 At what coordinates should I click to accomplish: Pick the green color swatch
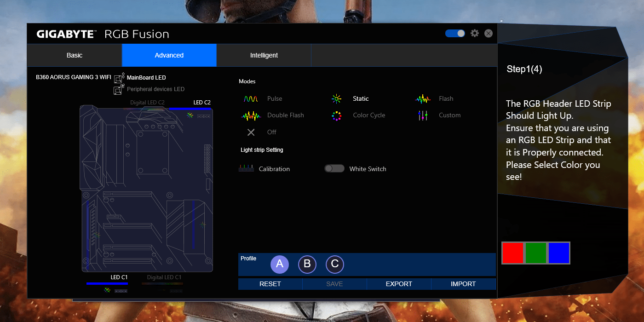coord(536,253)
